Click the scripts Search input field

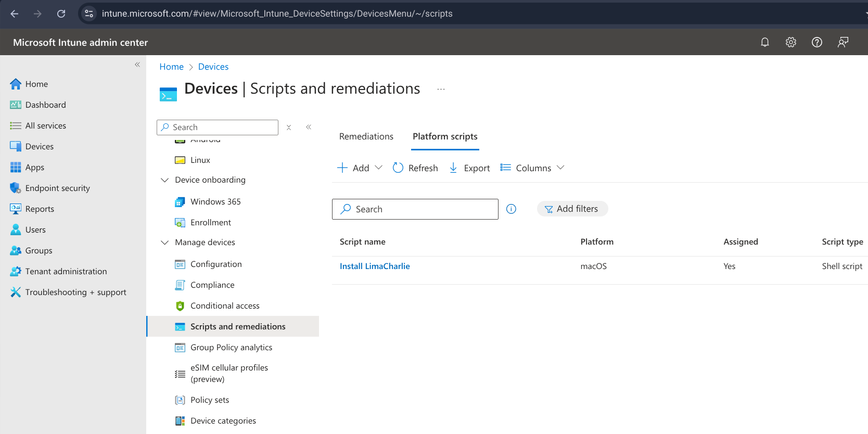(415, 209)
